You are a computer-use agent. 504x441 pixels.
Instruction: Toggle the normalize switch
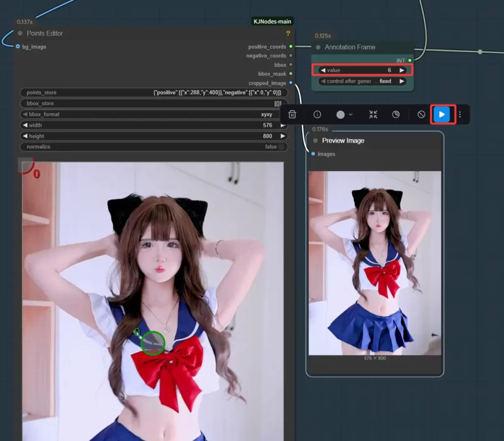tap(281, 147)
